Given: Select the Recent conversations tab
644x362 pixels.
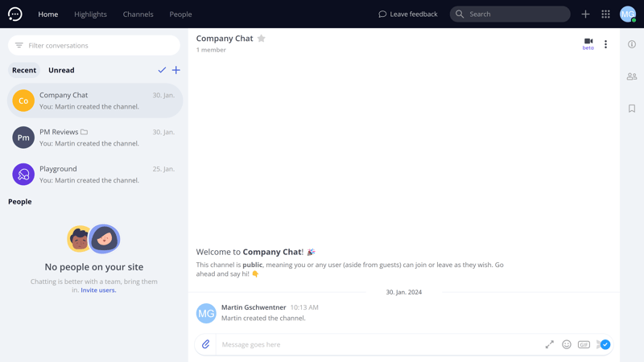Looking at the screenshot, I should click(x=24, y=70).
